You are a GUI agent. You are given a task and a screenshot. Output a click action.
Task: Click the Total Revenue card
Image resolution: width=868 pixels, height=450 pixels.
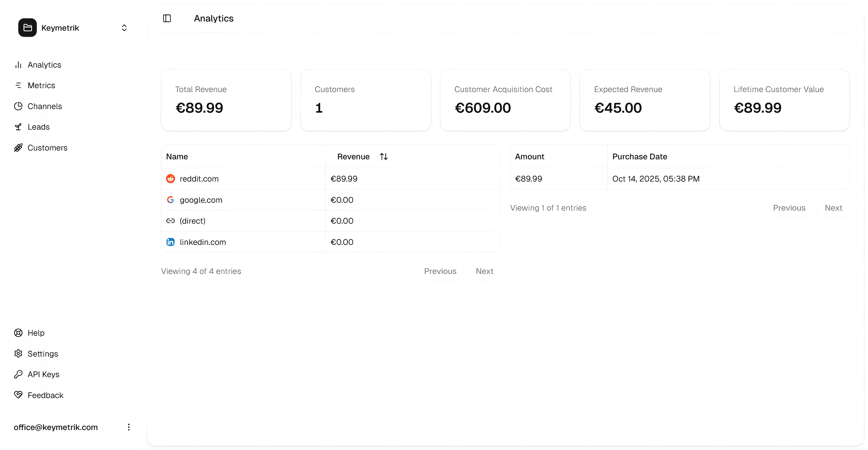click(226, 100)
